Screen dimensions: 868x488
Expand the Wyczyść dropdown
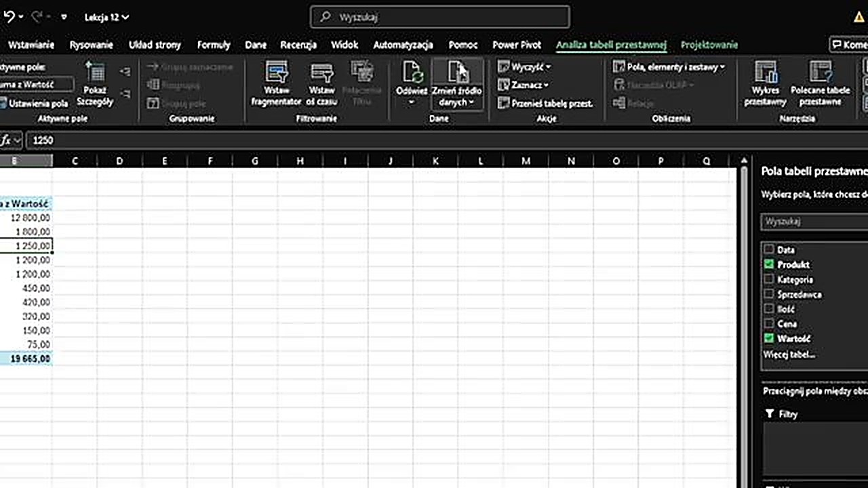click(524, 67)
